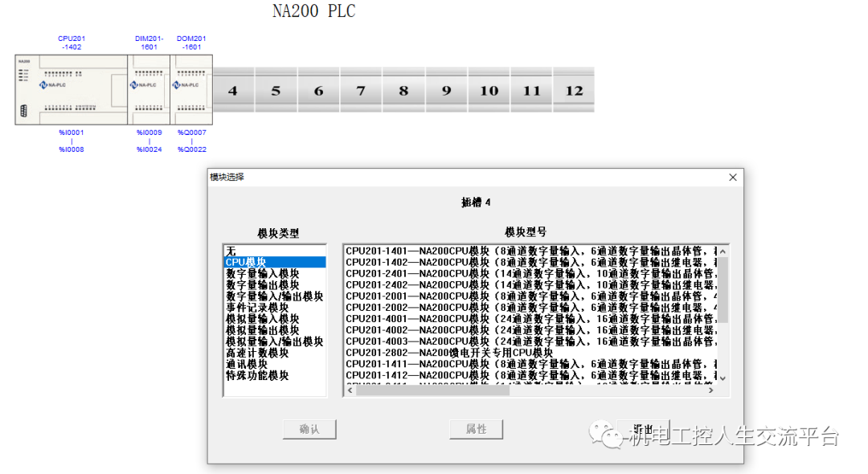This screenshot has height=474, width=868.
Task: Select 通讯模块 type
Action: tap(275, 365)
